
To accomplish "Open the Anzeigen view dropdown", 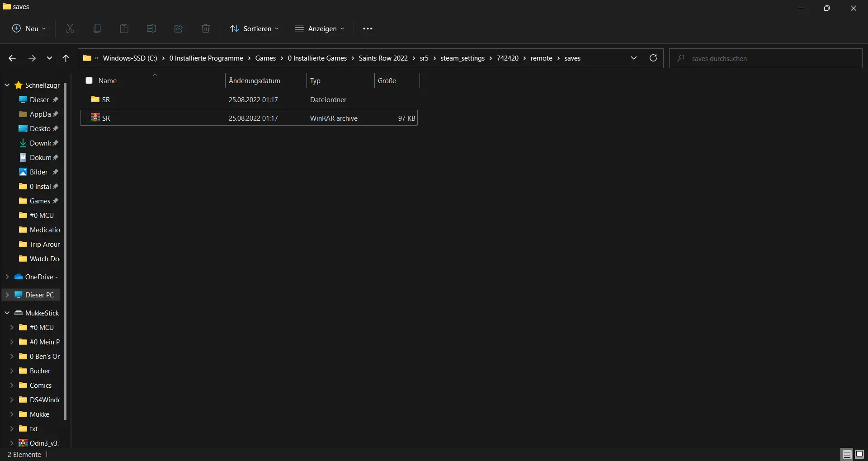I will coord(320,28).
